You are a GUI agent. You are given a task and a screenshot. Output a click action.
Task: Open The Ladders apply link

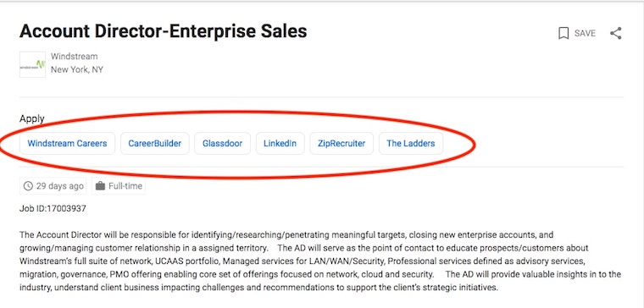(x=411, y=144)
